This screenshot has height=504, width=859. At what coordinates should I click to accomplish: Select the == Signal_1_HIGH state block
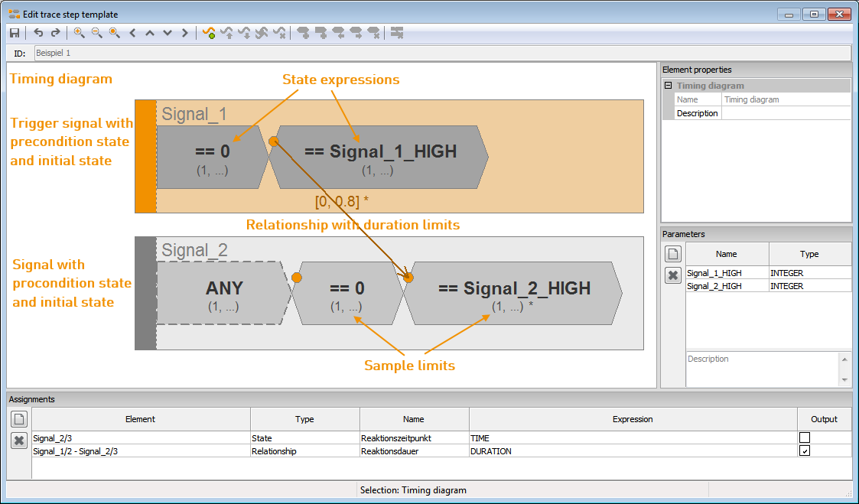pos(379,158)
